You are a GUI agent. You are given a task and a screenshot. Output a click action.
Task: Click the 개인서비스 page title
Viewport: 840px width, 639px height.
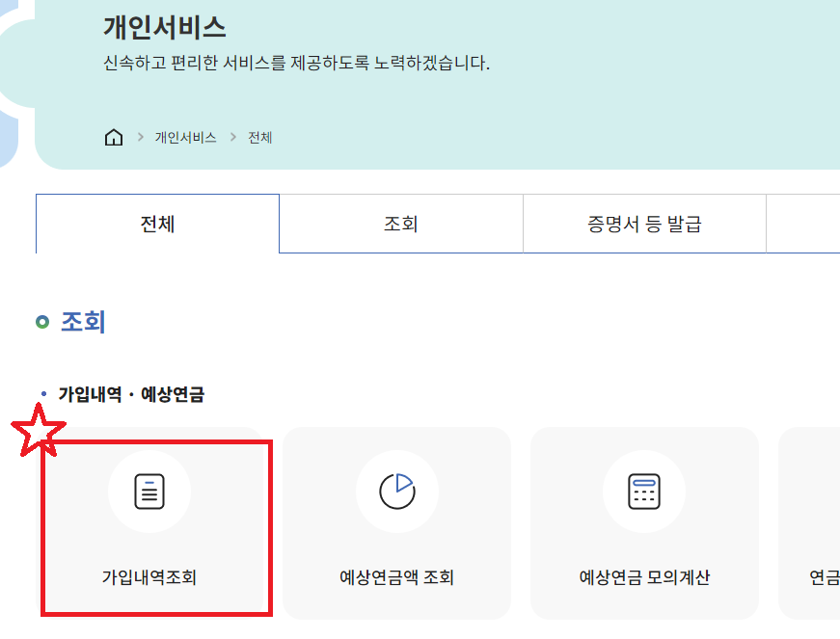click(x=165, y=27)
